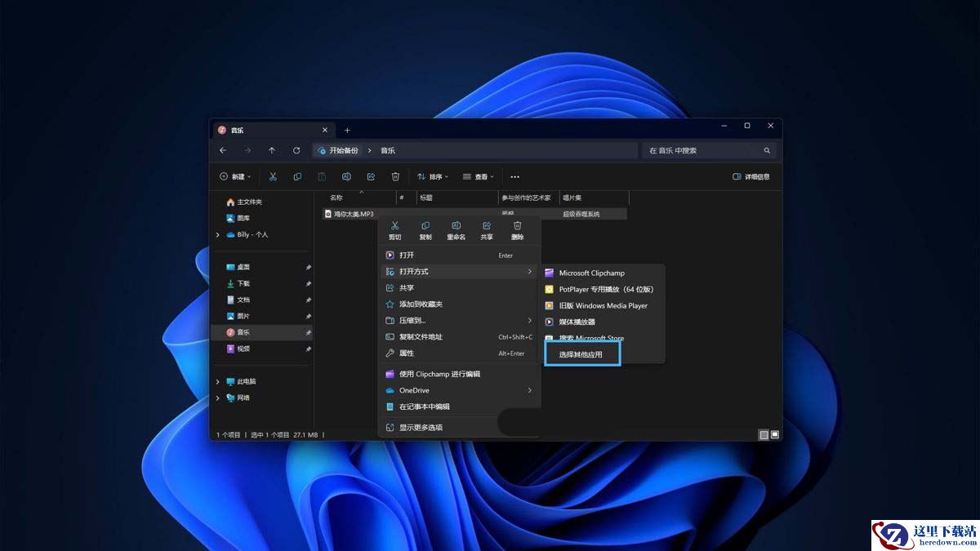This screenshot has width=980, height=551.
Task: Click the toolbar share icon
Action: tap(371, 176)
